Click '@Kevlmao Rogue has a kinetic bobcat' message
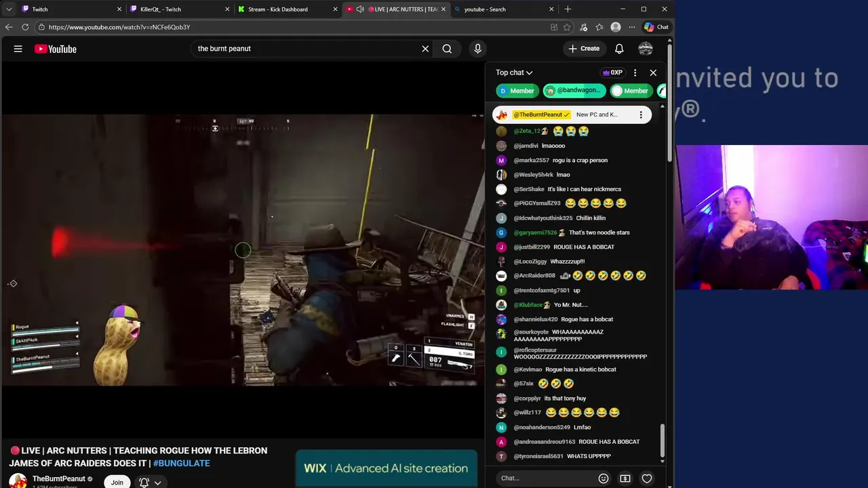Screen dimensions: 868x488 pos(564,369)
